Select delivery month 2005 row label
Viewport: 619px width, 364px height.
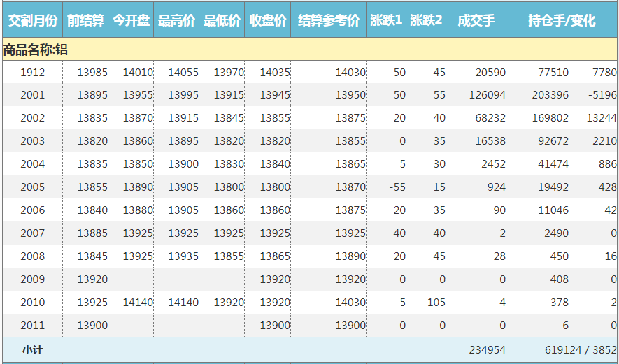pos(32,187)
